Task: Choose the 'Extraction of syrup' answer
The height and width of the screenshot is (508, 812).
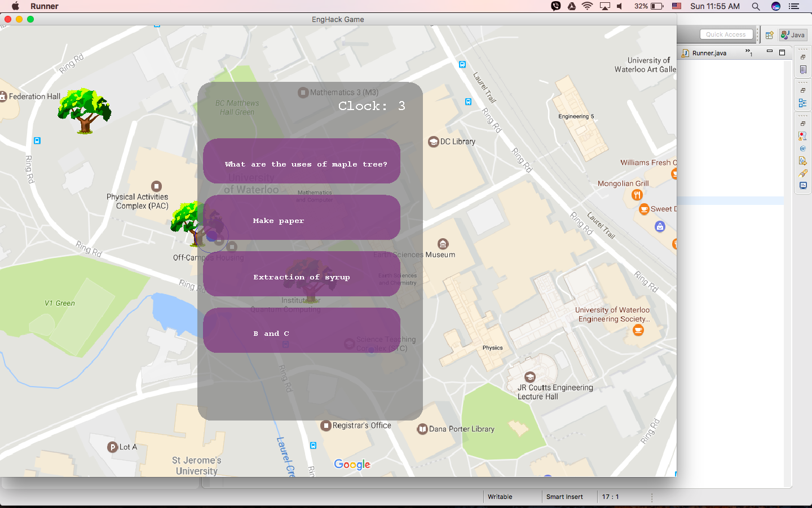Action: 302,274
